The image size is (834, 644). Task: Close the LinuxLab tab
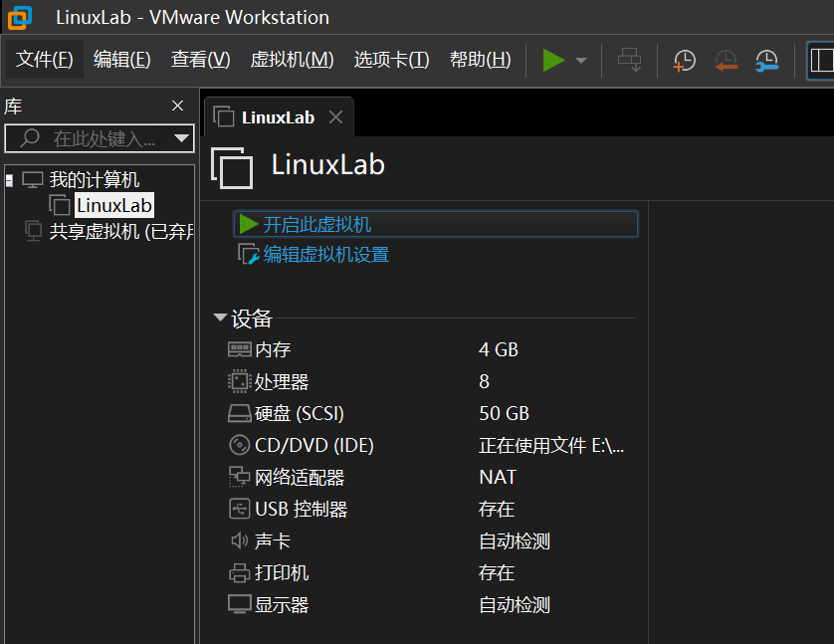(335, 117)
